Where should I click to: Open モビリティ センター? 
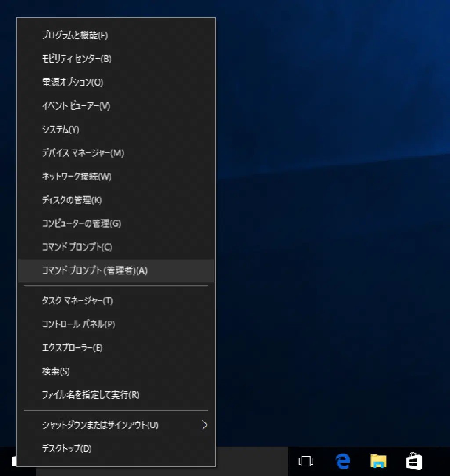click(76, 59)
